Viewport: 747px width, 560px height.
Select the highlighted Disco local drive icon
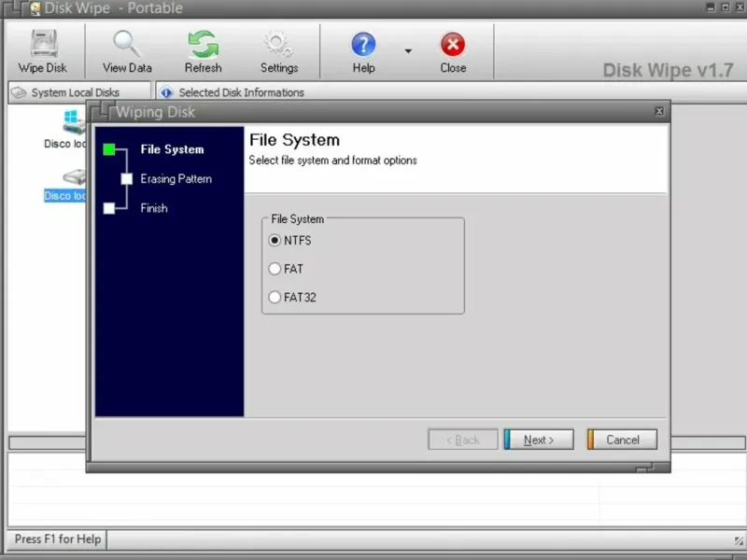75,177
